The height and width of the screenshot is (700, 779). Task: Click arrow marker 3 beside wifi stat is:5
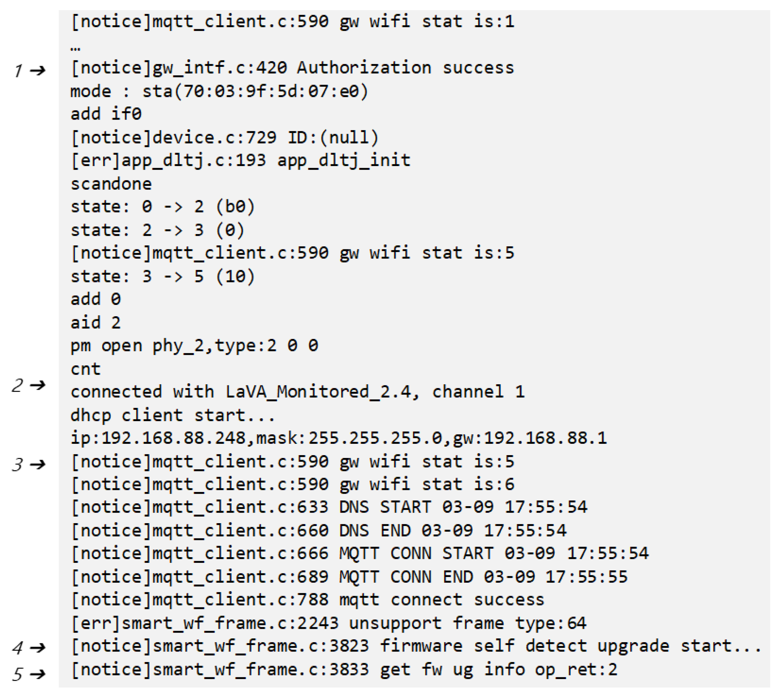[38, 464]
